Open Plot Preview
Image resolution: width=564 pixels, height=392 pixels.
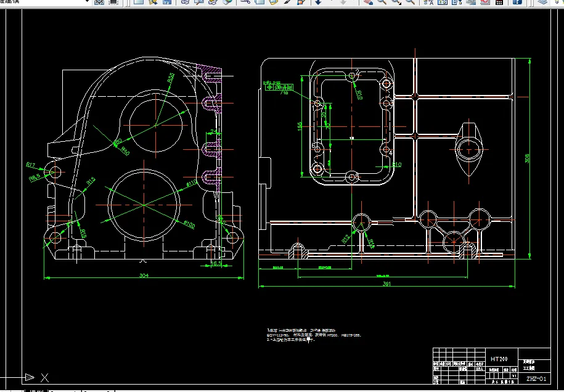point(199,2)
